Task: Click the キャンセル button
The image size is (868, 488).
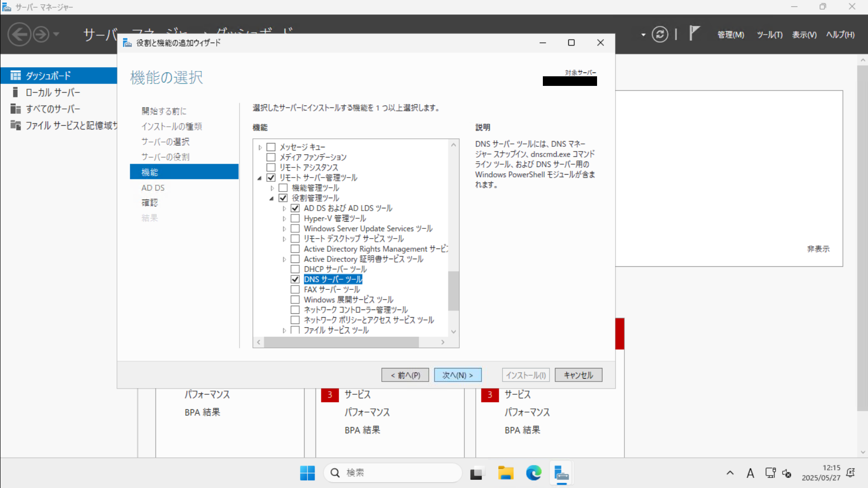Action: click(x=578, y=375)
